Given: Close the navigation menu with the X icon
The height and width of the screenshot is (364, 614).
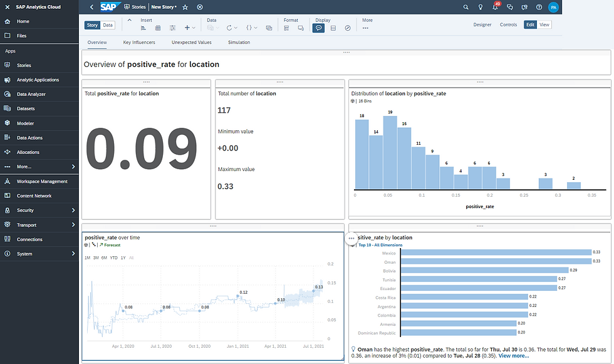Looking at the screenshot, I should click(x=7, y=7).
